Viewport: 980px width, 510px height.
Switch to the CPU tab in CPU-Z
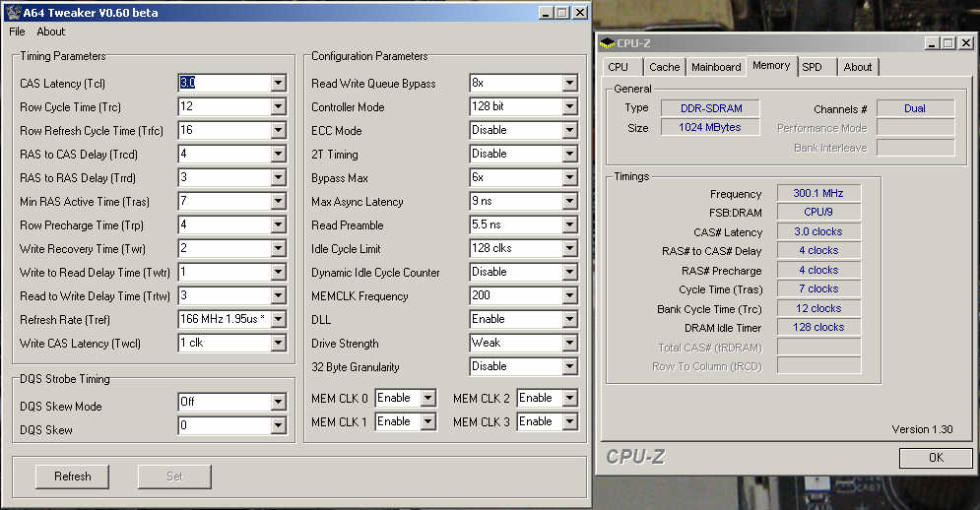tap(619, 67)
